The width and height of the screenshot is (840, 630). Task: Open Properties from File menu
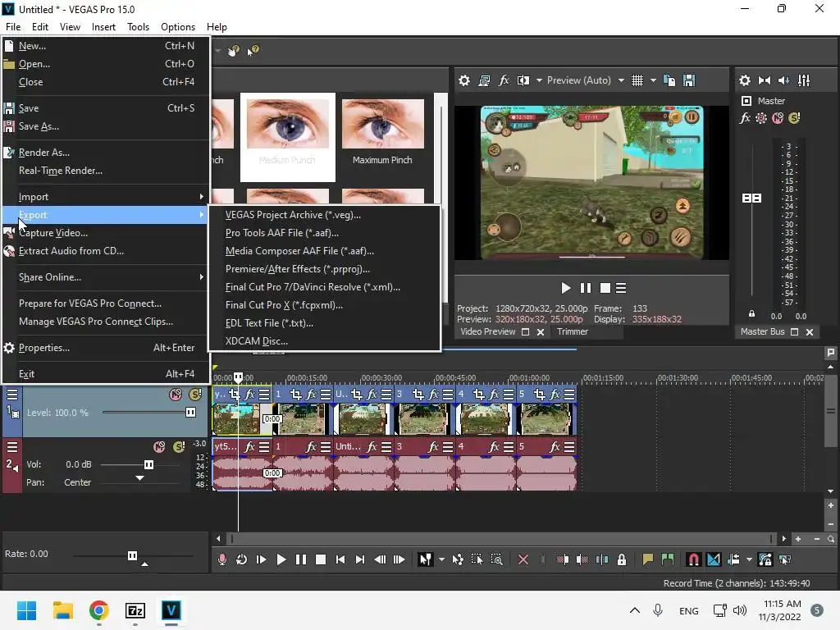point(105,348)
